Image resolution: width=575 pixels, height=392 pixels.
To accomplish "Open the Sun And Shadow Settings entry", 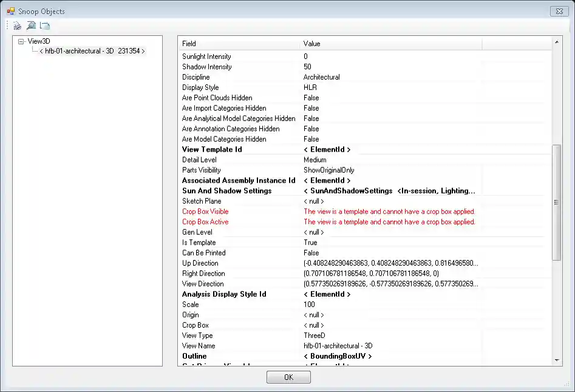I will click(389, 191).
